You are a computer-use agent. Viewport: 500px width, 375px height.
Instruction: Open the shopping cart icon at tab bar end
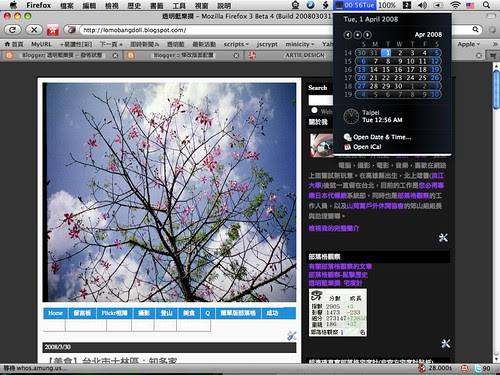point(493,55)
